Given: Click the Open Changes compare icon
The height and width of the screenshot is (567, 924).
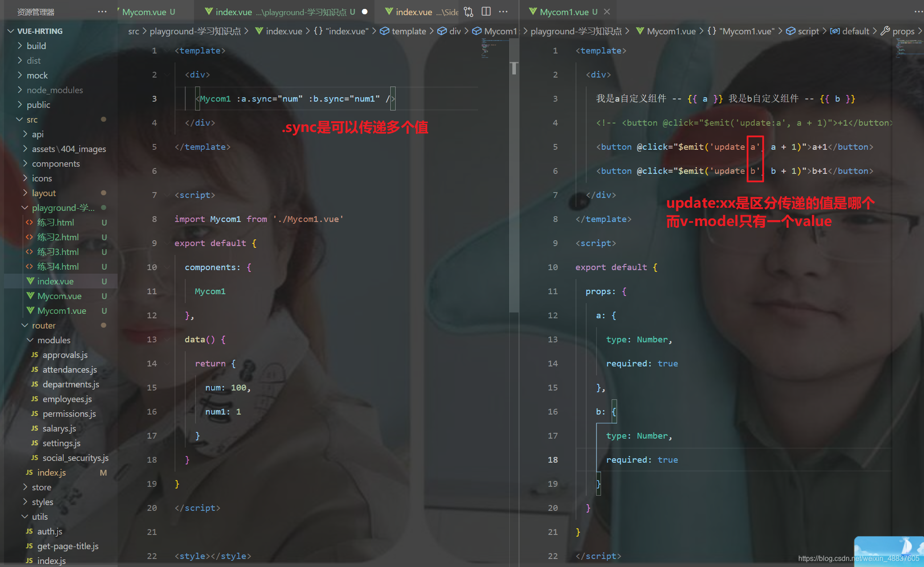Looking at the screenshot, I should [468, 12].
